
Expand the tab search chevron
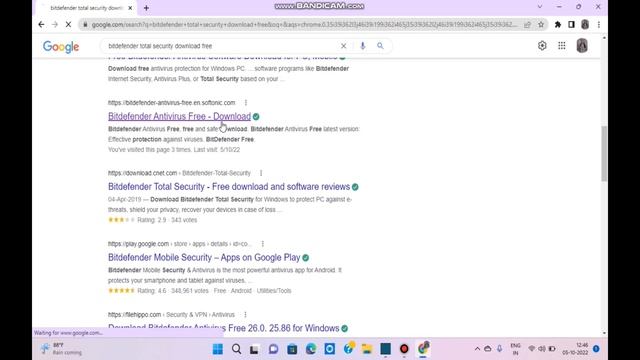pyautogui.click(x=540, y=7)
